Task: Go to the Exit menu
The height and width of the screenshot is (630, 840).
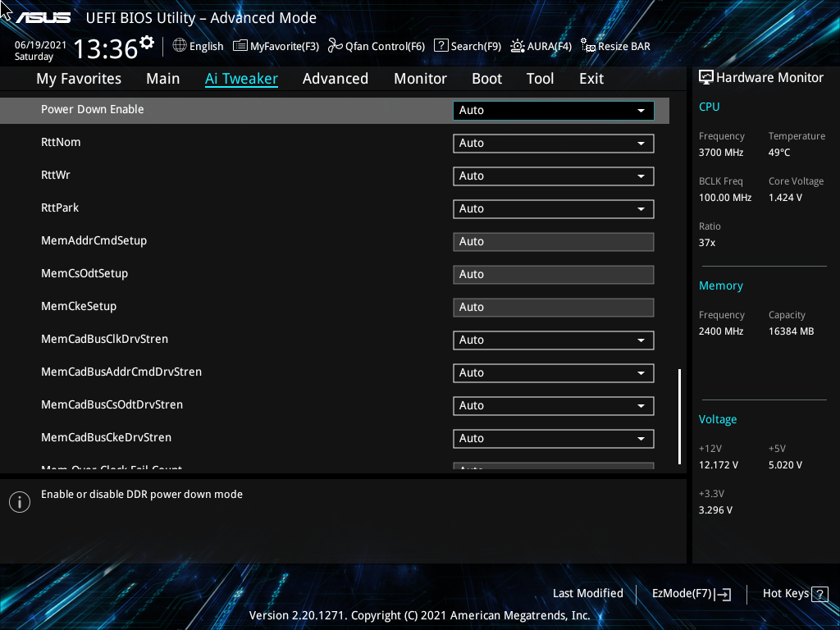Action: (x=591, y=78)
